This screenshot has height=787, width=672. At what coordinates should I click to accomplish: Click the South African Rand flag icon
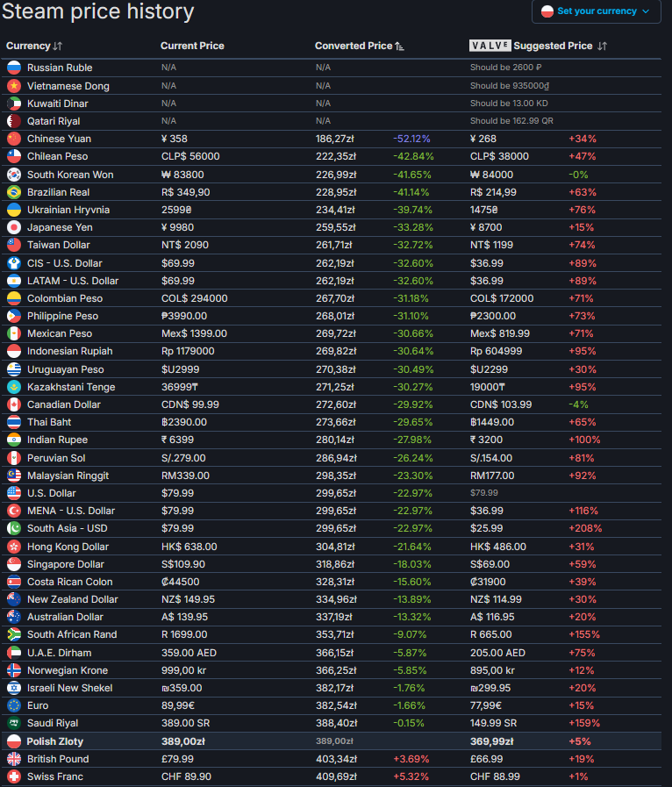pos(14,634)
